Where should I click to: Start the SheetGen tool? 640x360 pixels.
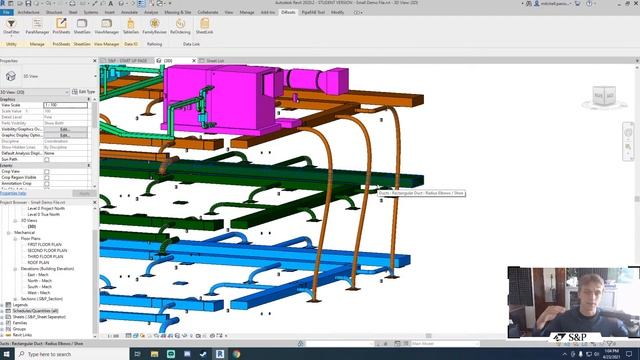(82, 26)
